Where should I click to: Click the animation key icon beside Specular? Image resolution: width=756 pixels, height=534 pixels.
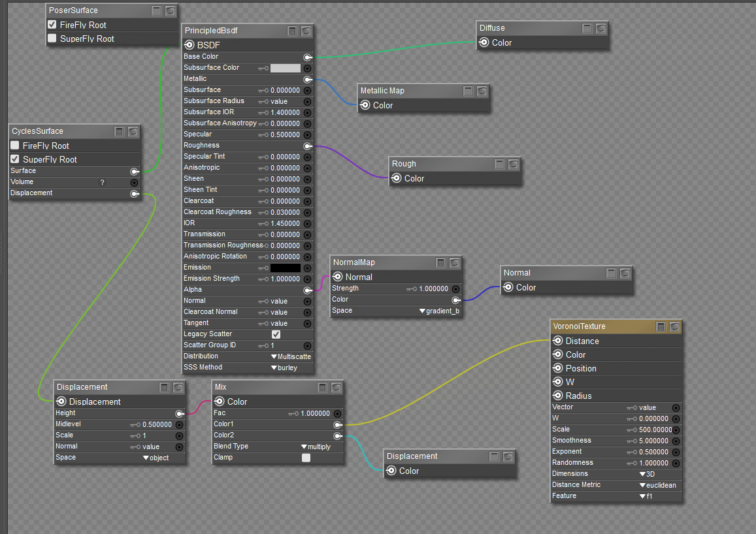(x=263, y=134)
